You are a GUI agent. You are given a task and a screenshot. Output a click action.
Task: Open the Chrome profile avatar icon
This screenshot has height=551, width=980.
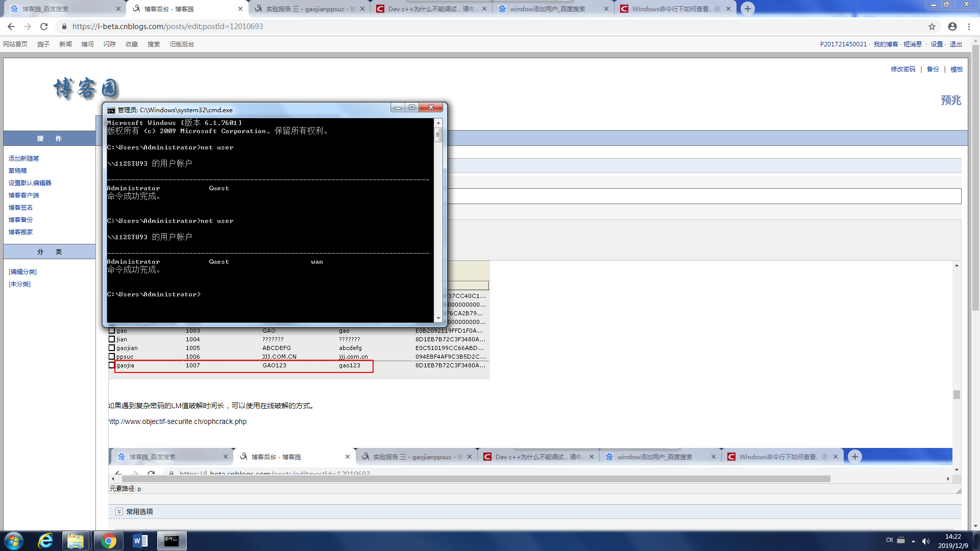(x=952, y=27)
